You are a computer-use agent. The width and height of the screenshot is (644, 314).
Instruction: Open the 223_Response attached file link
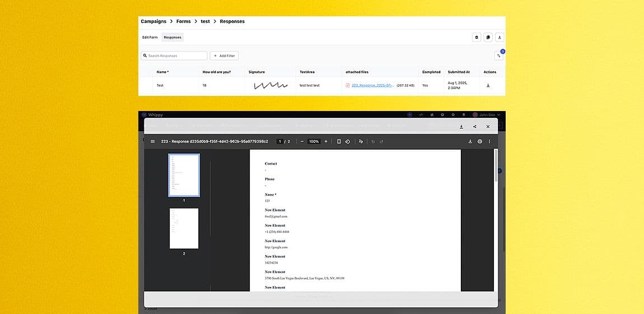374,85
